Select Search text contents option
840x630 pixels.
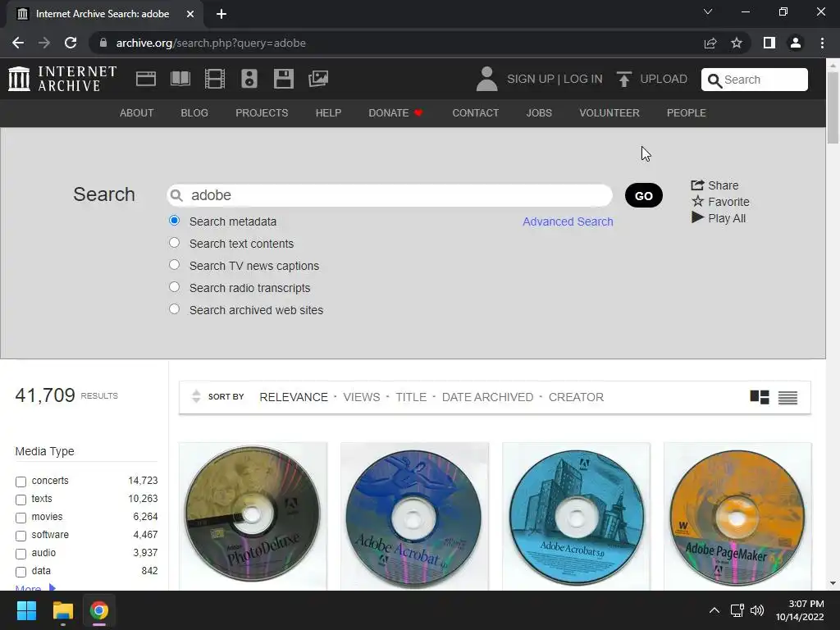pos(174,243)
